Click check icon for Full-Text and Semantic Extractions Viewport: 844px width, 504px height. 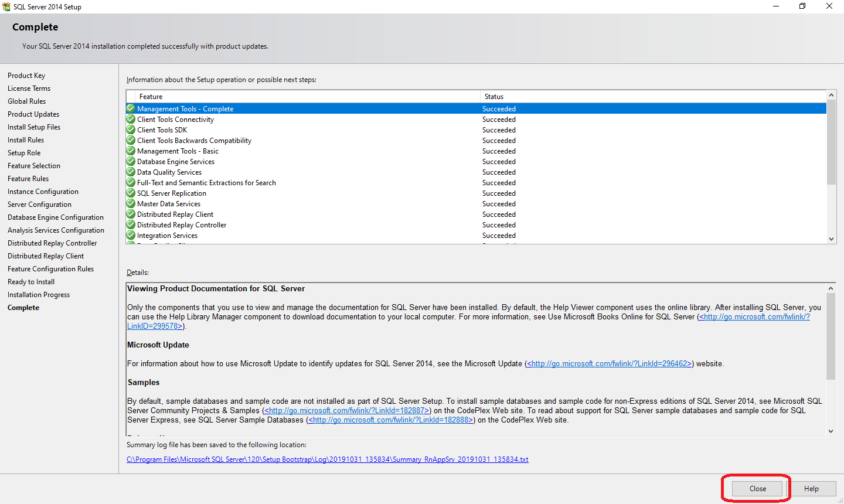coord(131,182)
